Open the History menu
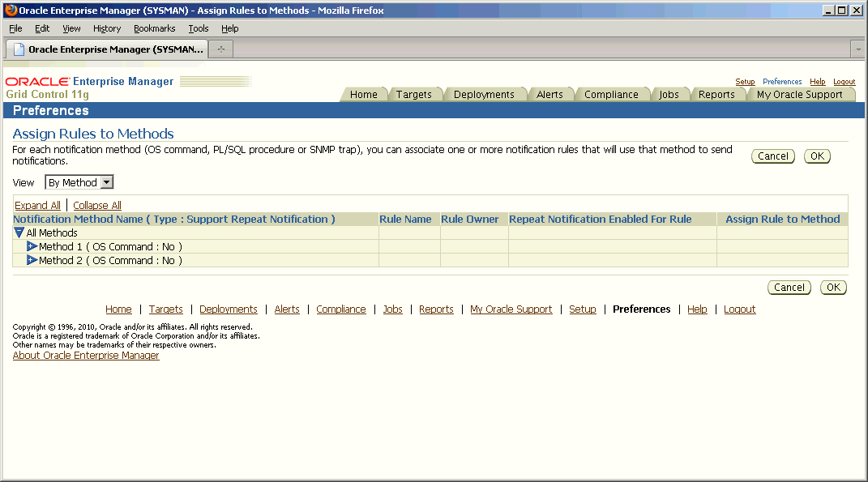The width and height of the screenshot is (868, 482). tap(107, 28)
